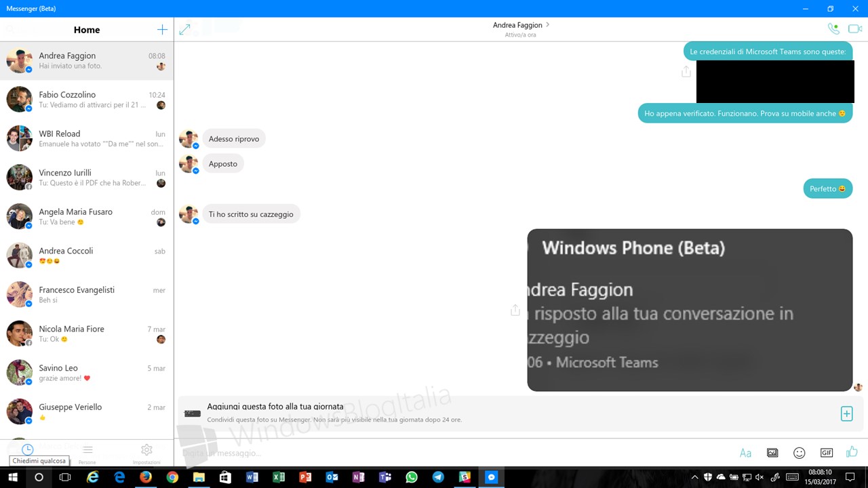Open text formatting Aa option
The width and height of the screenshot is (868, 488).
pyautogui.click(x=745, y=453)
